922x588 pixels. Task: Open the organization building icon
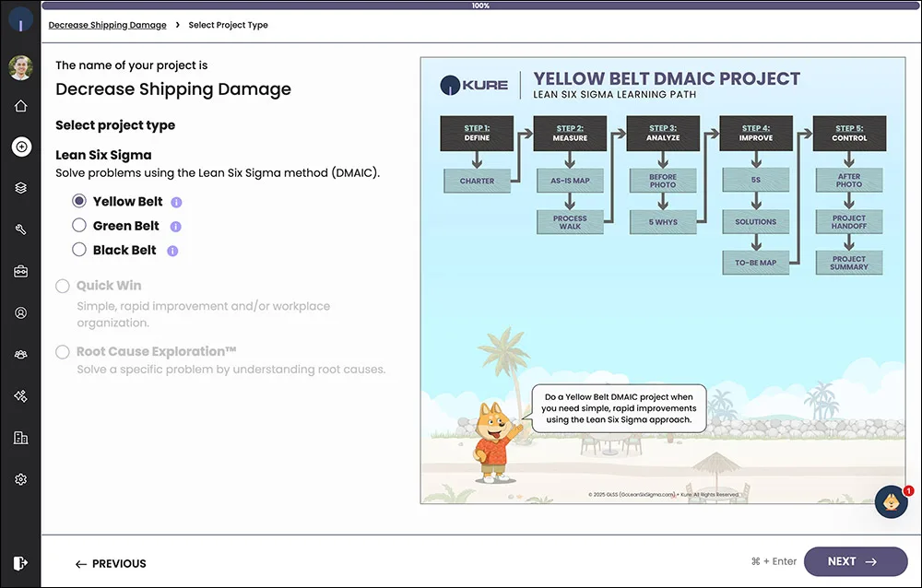pyautogui.click(x=20, y=438)
